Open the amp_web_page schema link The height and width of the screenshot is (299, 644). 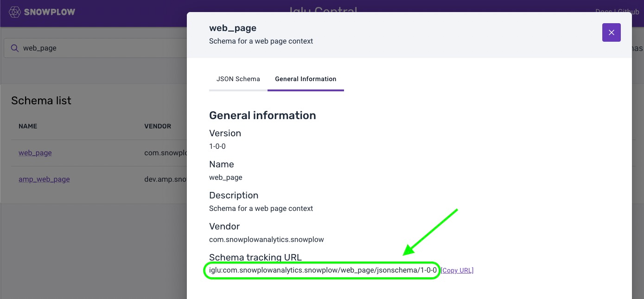click(x=44, y=179)
